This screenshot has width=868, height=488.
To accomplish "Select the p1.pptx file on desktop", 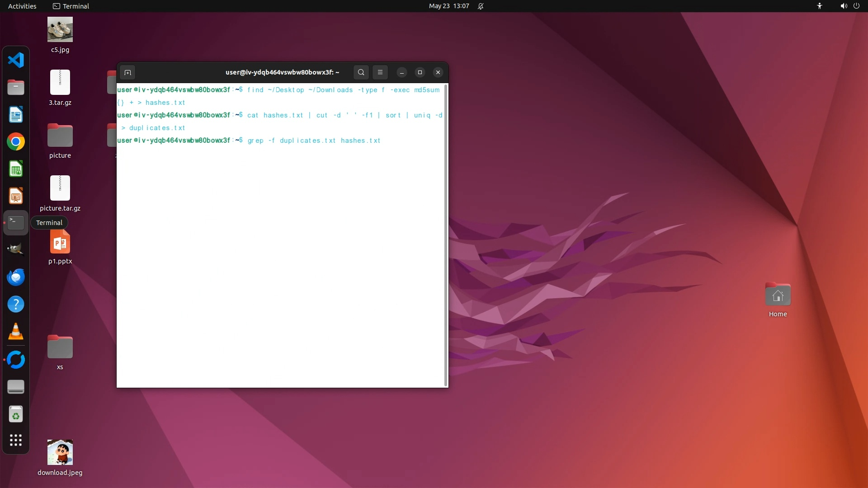I will tap(60, 243).
